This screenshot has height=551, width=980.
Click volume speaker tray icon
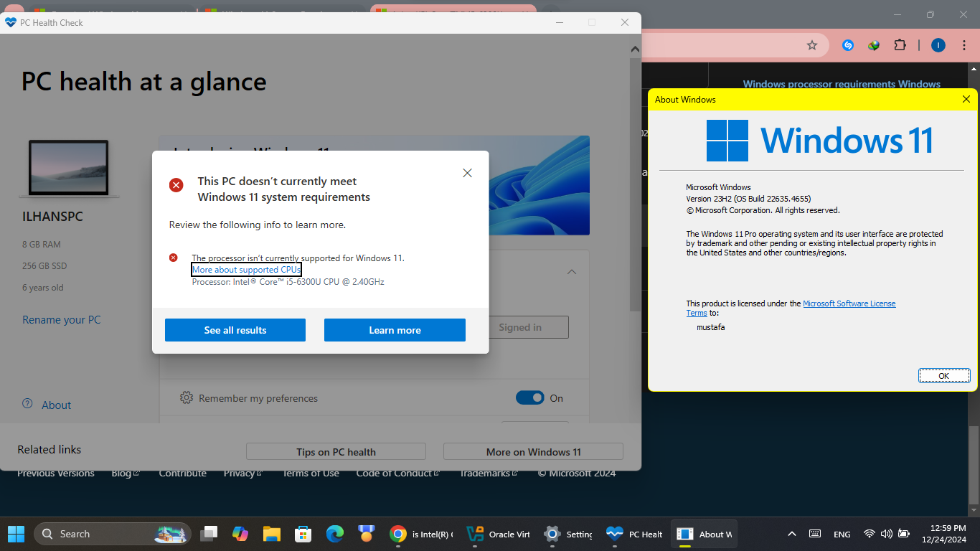point(887,534)
